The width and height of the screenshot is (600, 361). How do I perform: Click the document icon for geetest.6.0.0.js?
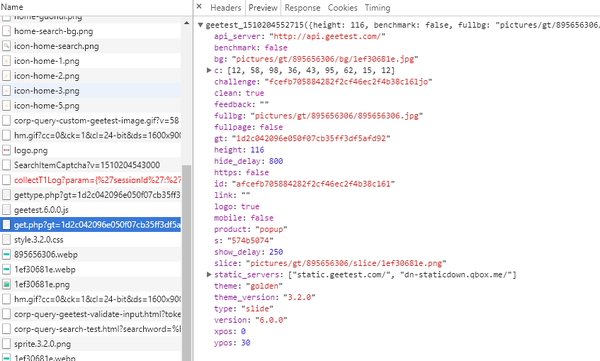[6, 210]
